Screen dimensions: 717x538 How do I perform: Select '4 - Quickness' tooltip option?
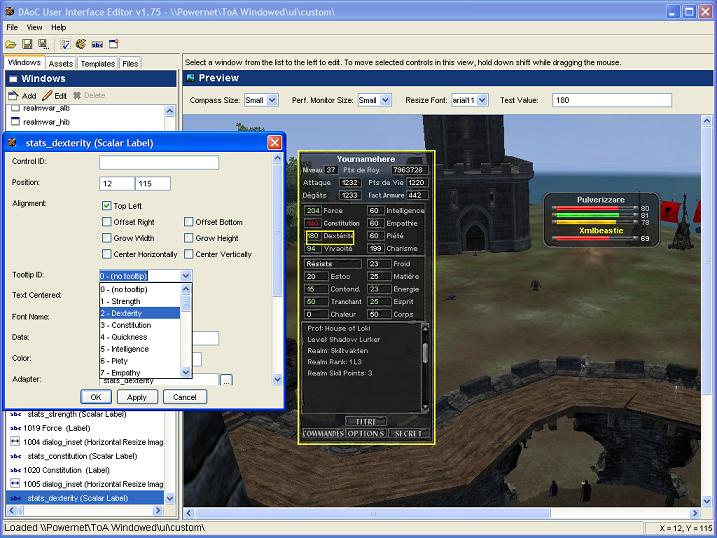coord(140,337)
